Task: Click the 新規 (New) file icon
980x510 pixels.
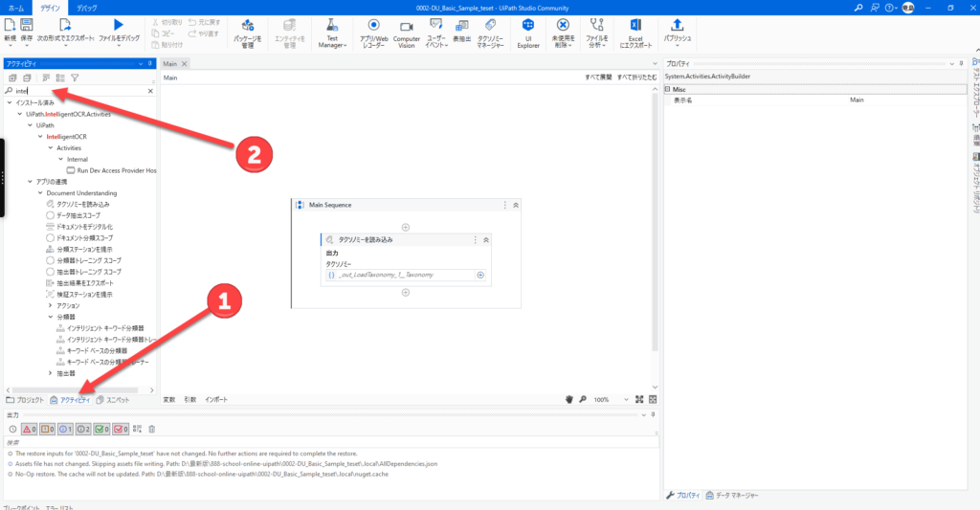Action: (10, 25)
